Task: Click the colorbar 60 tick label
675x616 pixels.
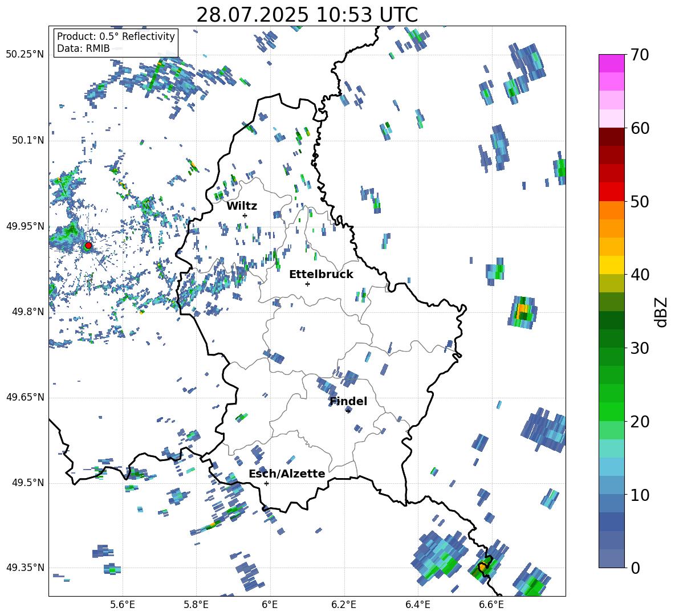Action: click(x=640, y=128)
